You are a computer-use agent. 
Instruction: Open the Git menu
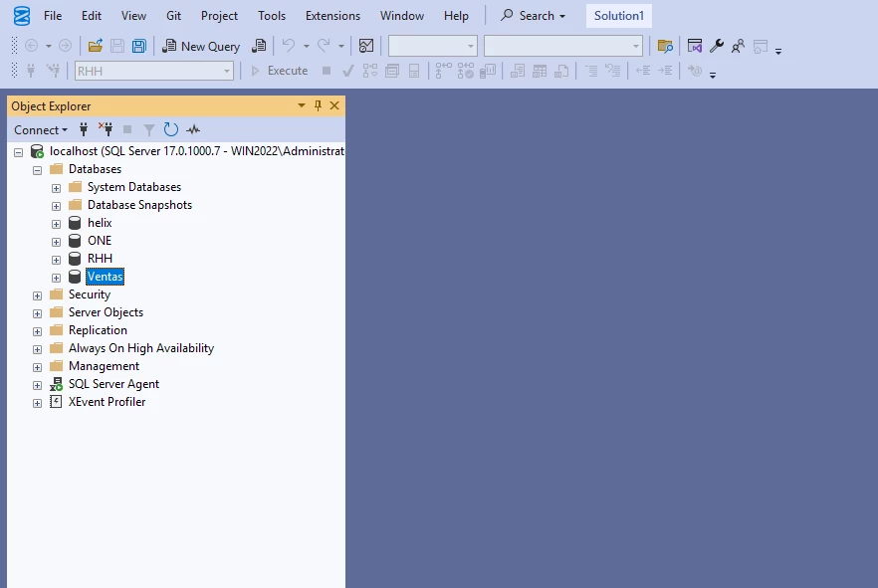click(x=173, y=16)
